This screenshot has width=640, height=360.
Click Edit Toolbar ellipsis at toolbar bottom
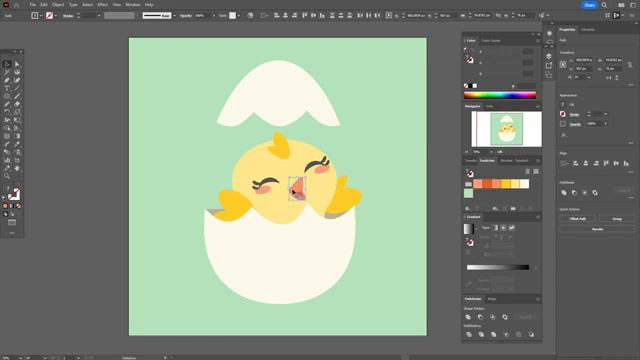click(x=12, y=233)
